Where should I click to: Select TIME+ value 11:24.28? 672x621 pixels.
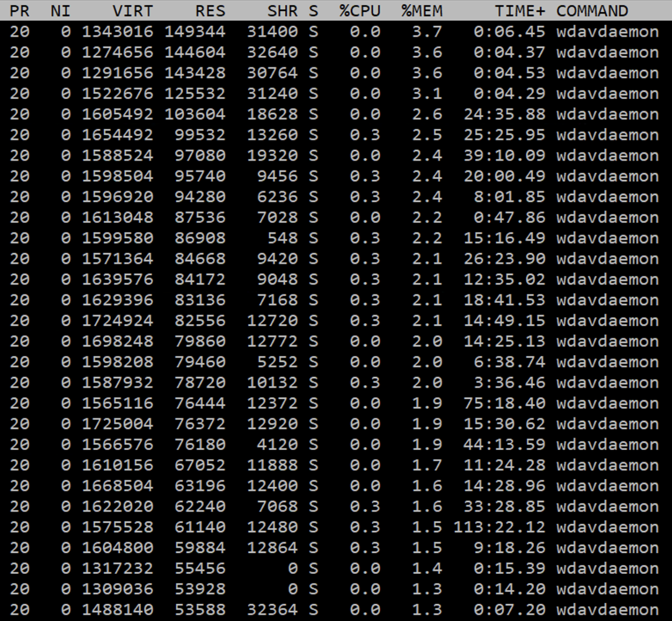[504, 465]
